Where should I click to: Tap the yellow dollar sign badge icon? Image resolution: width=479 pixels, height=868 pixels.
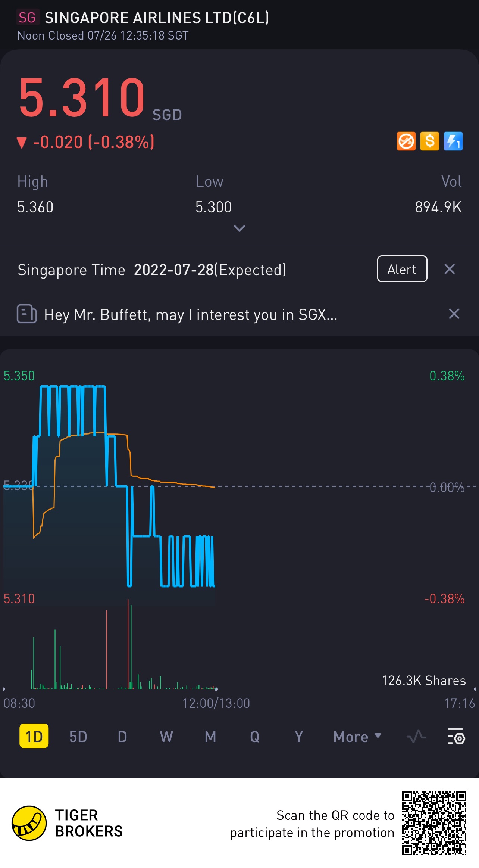pos(430,141)
